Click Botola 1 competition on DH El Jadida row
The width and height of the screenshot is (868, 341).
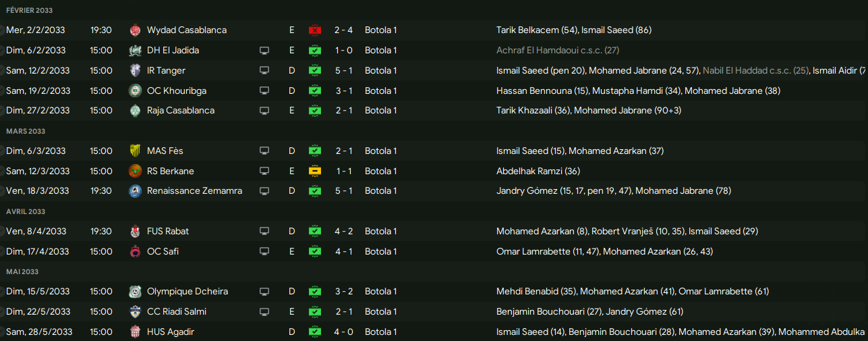click(x=380, y=50)
